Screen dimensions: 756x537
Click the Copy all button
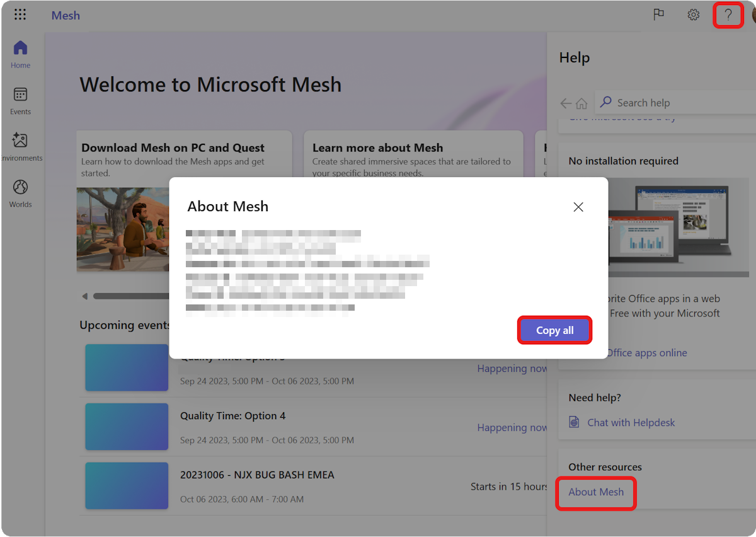pyautogui.click(x=554, y=330)
